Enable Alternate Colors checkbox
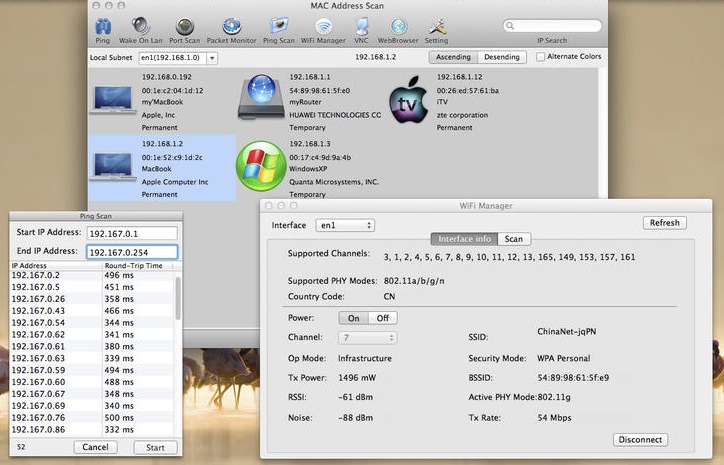This screenshot has height=465, width=724. click(x=540, y=57)
